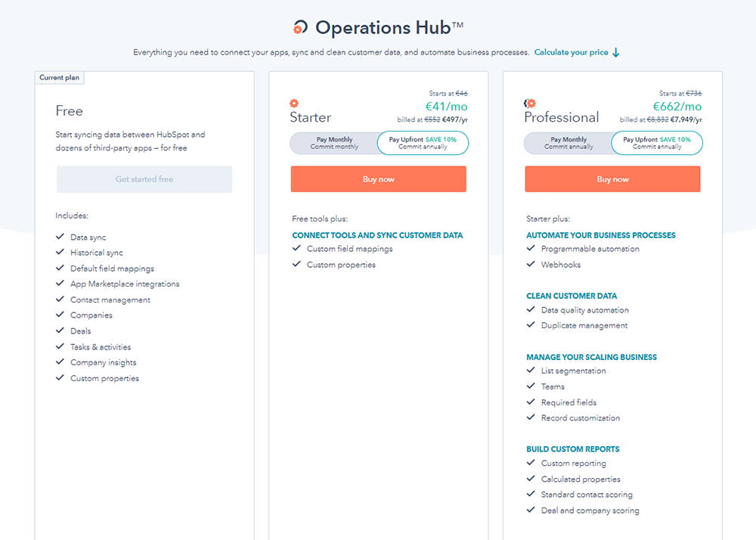Viewport: 756px width, 540px height.
Task: Click the Clean Customer Data heading
Action: pos(572,296)
